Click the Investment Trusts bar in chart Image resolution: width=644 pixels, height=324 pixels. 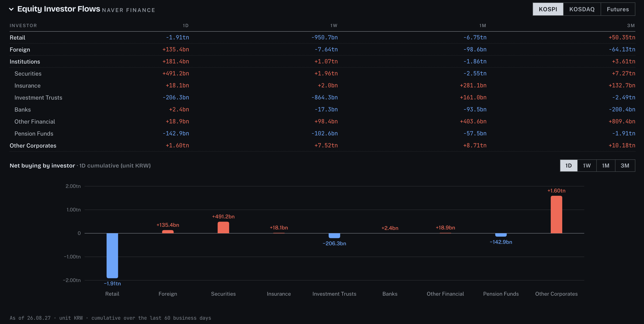click(x=334, y=236)
